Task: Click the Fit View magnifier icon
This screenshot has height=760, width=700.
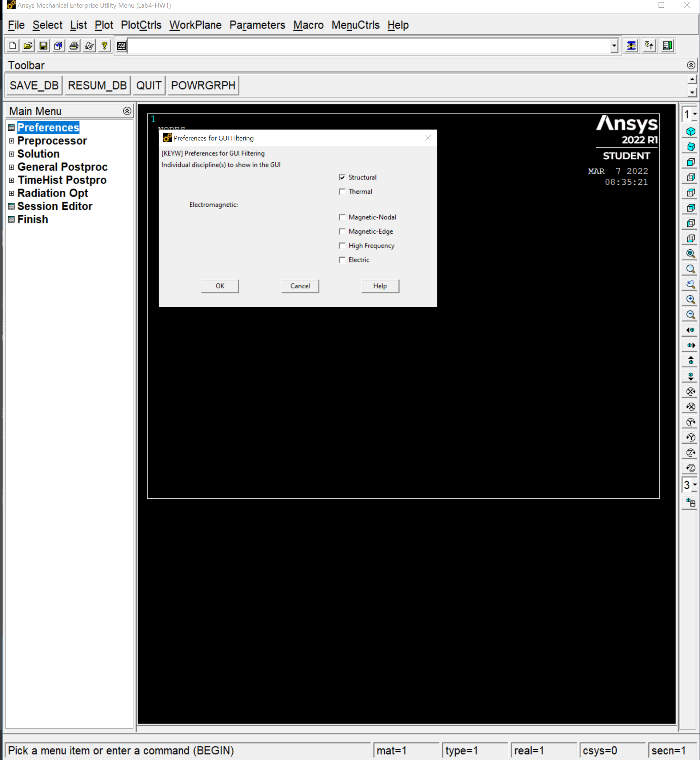Action: point(691,254)
